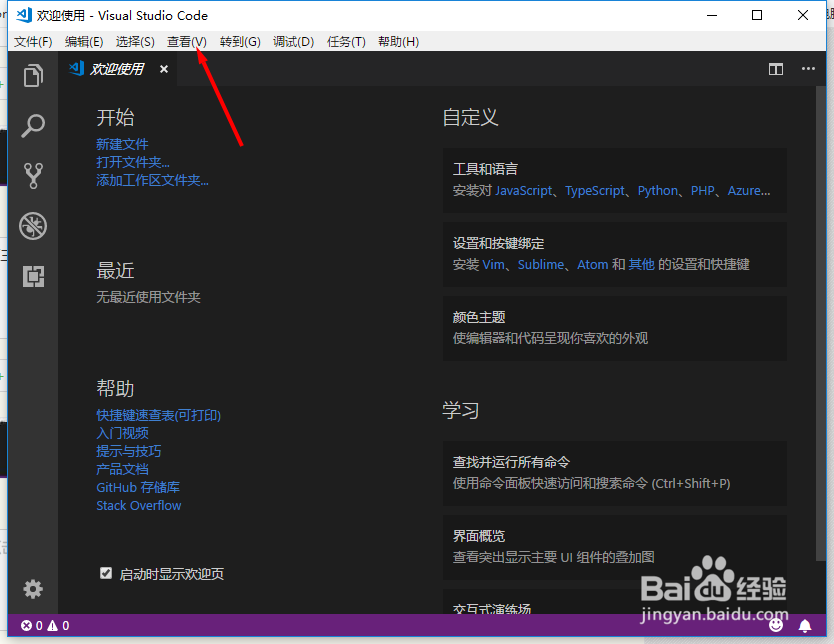Click the 新建文件 link
Screen dimensions: 834x644
[122, 144]
